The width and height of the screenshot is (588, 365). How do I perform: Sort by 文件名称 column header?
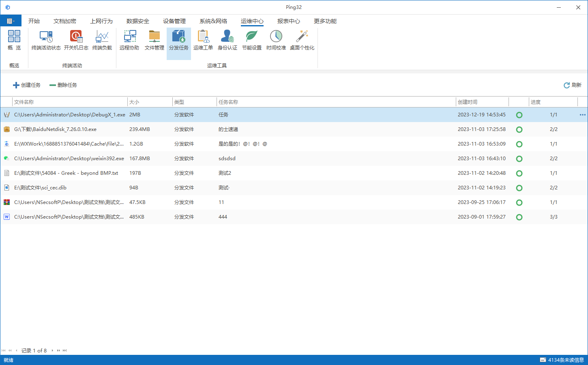pos(70,102)
